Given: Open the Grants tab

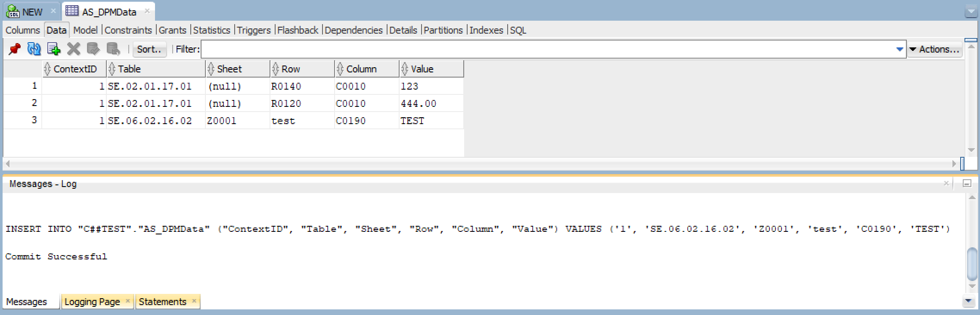Looking at the screenshot, I should (x=172, y=30).
